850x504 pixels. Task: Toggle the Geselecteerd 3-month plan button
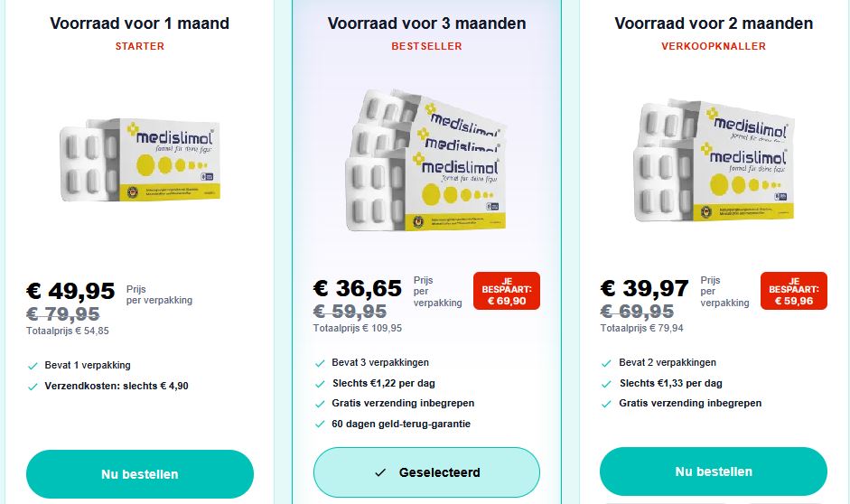point(426,472)
